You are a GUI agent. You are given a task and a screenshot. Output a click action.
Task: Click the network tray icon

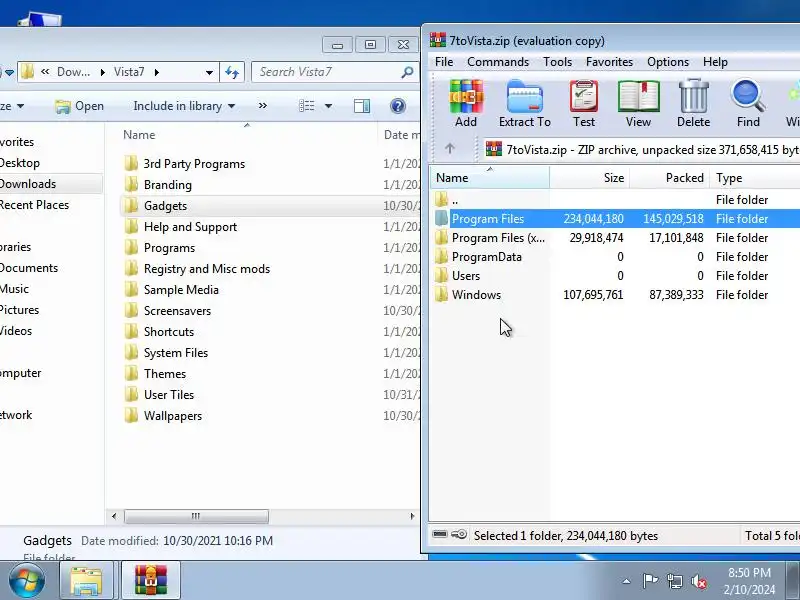point(674,581)
